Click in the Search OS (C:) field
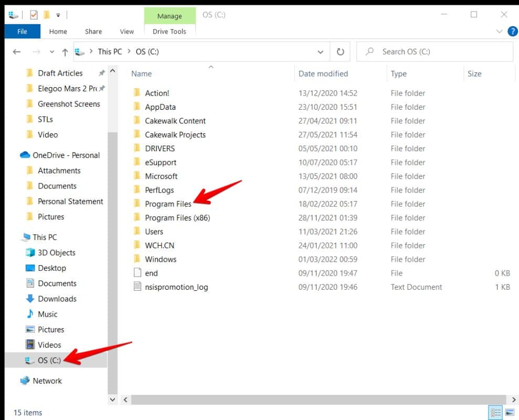 [x=435, y=51]
